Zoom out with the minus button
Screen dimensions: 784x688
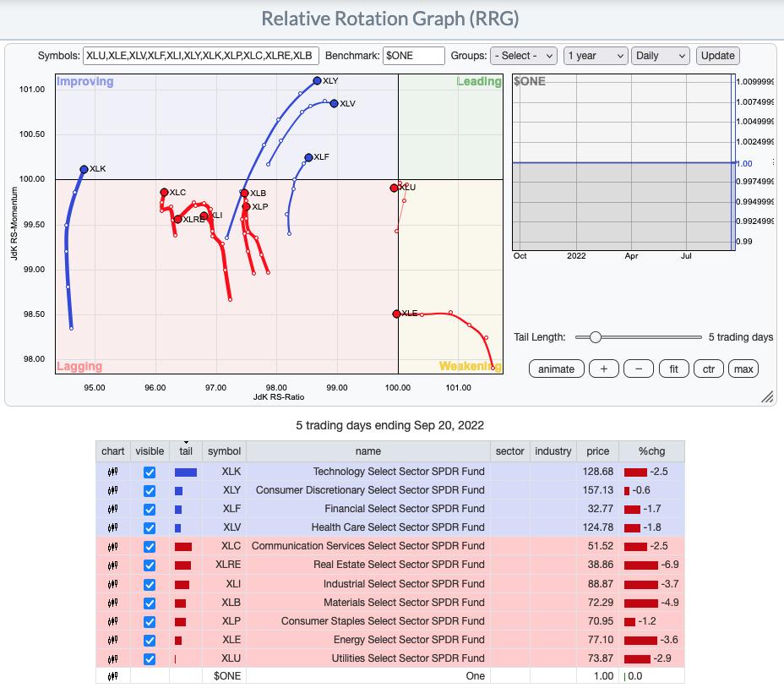[x=639, y=369]
